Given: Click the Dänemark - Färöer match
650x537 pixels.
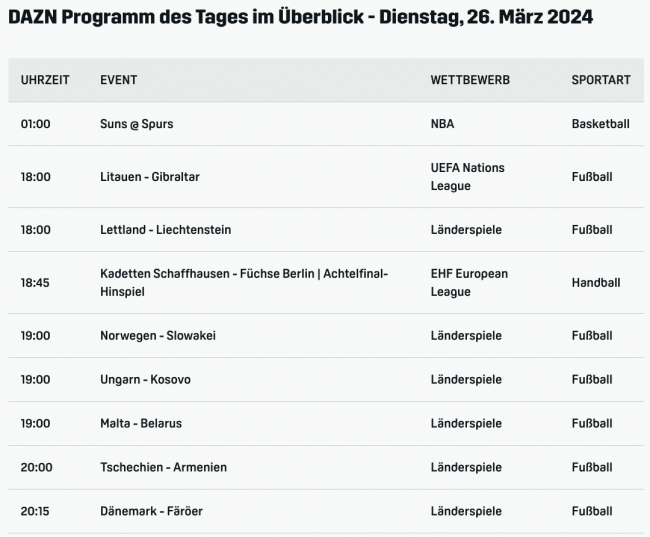Looking at the screenshot, I should click(151, 512).
